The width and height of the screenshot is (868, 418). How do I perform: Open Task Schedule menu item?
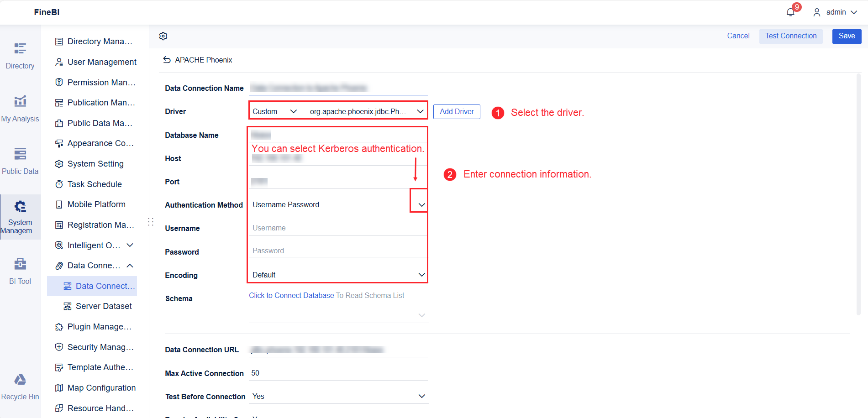[92, 184]
